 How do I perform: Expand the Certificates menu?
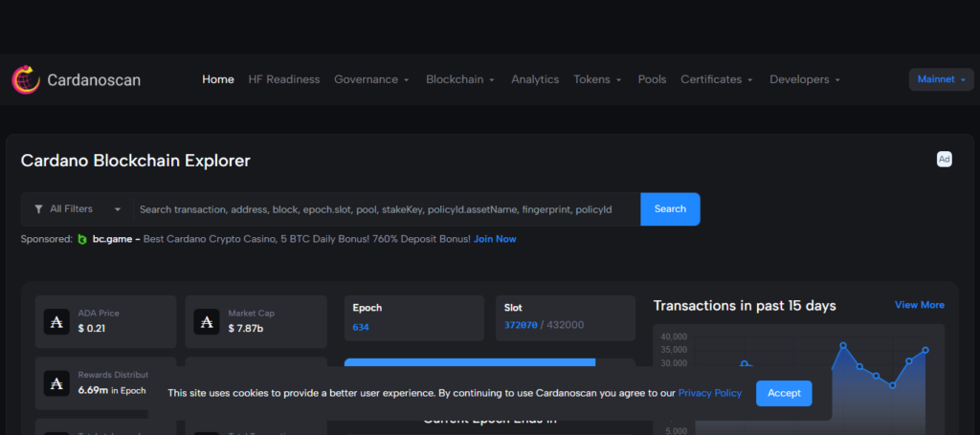tap(716, 80)
